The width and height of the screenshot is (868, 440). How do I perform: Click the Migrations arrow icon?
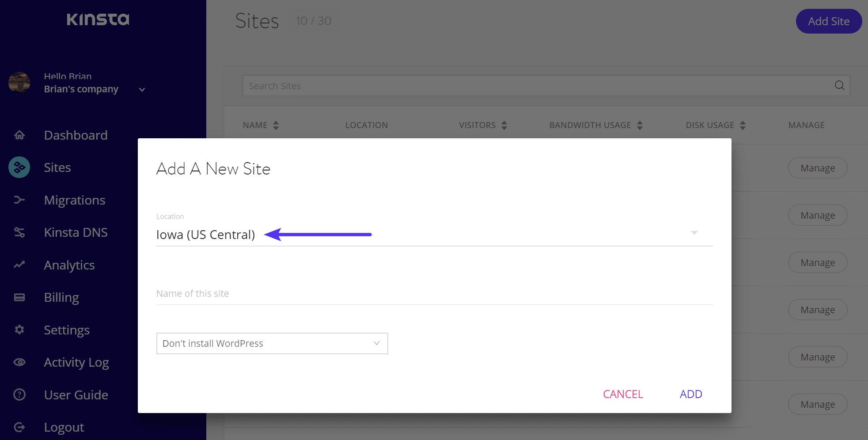tap(19, 200)
